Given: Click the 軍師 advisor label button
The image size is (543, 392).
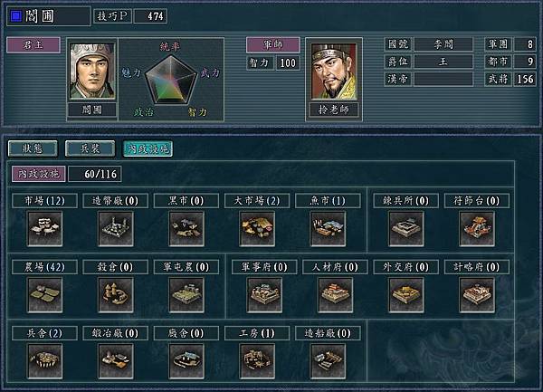Looking at the screenshot, I should click(x=273, y=45).
